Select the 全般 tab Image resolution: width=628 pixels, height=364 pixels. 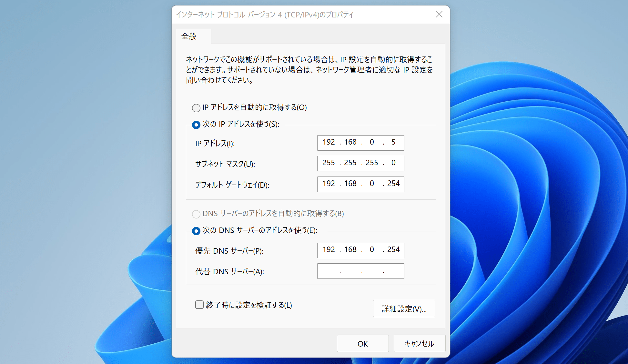coord(189,36)
